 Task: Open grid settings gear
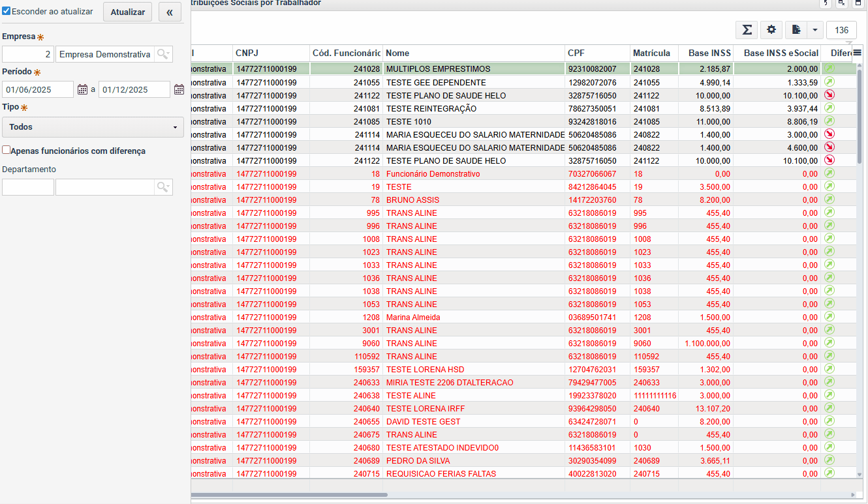771,30
